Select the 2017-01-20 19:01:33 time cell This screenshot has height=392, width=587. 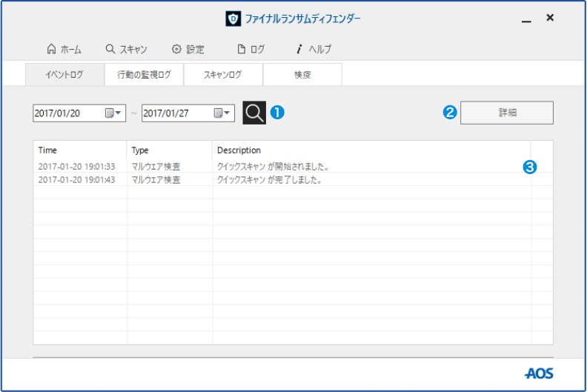[x=76, y=166]
